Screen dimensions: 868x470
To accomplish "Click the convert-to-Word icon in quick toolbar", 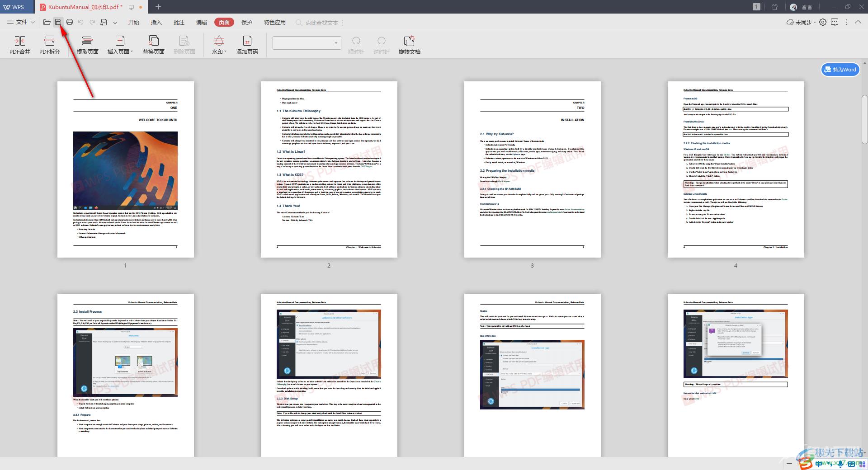I will [104, 22].
